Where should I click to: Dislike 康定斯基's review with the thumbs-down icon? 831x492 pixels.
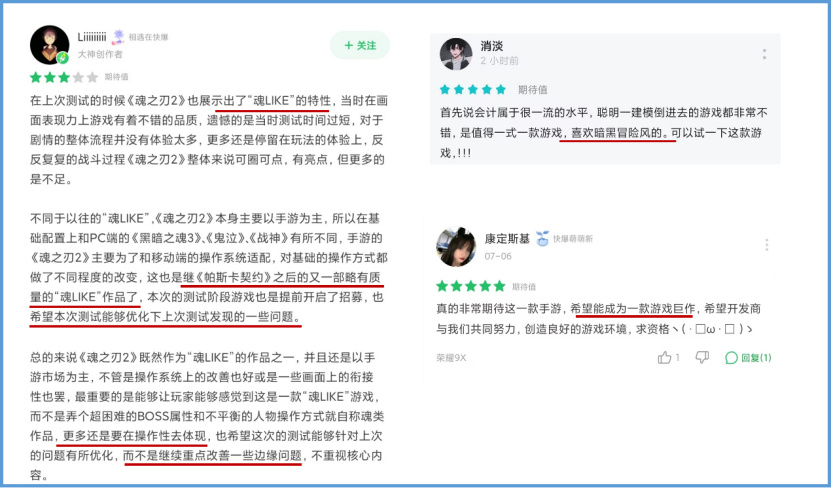(x=702, y=357)
